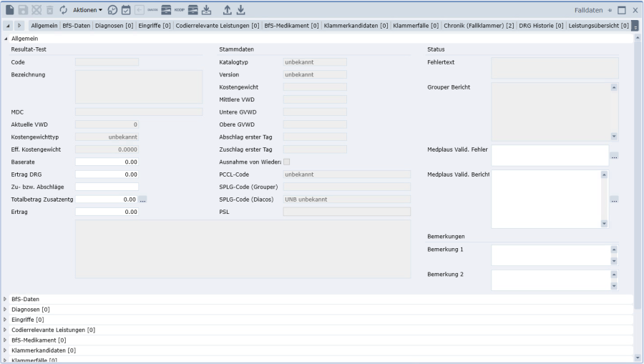The height and width of the screenshot is (364, 644).
Task: Click ellipsis button beside Medplaus Valid. Fehler
Action: tap(614, 155)
